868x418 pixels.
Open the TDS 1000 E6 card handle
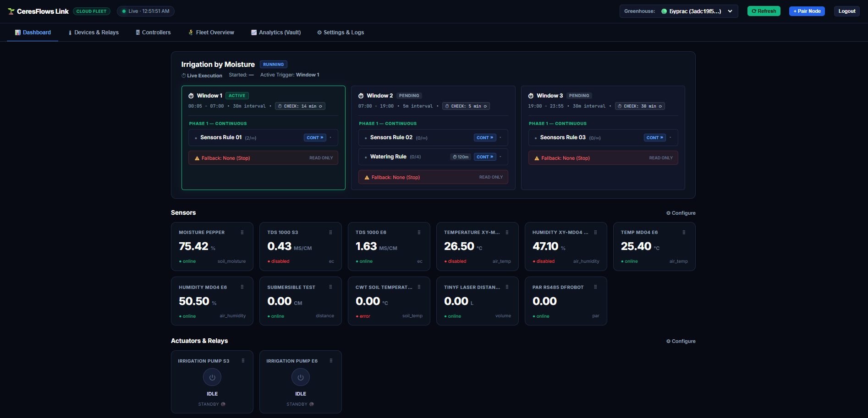419,233
